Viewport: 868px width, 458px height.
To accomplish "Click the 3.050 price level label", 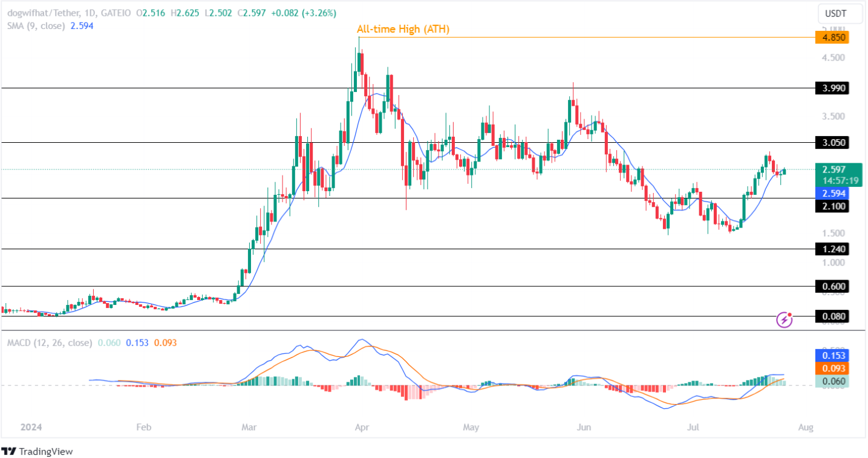I will (832, 143).
